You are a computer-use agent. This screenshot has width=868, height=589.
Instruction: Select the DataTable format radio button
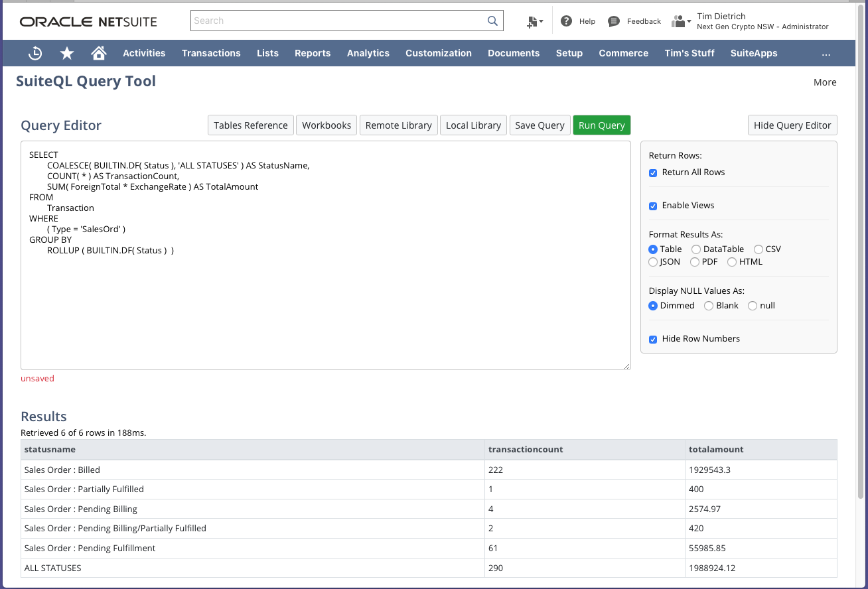696,249
